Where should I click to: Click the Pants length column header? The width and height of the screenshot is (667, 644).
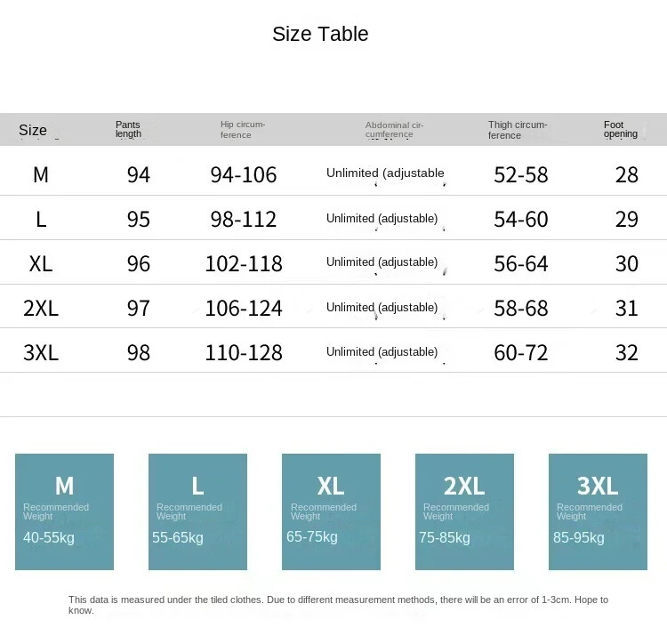(x=128, y=130)
